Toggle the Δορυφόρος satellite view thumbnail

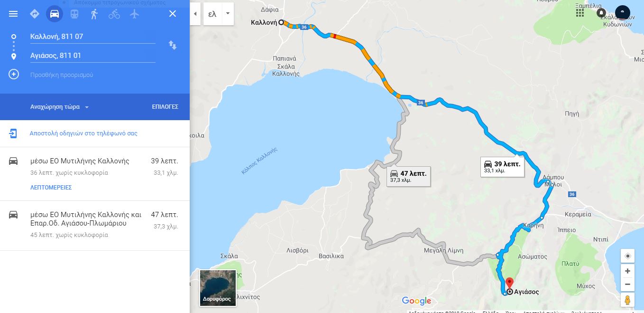218,288
